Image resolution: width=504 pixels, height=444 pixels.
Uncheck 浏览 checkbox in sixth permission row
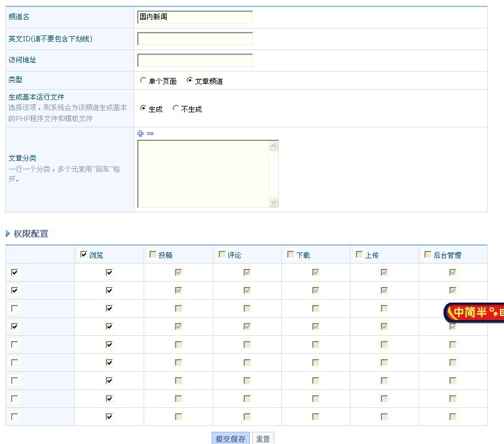[109, 363]
